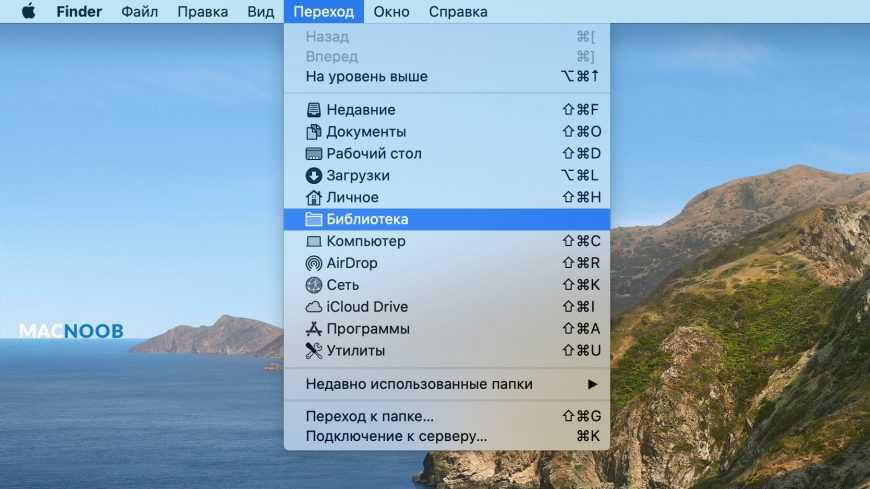This screenshot has width=870, height=489.
Task: Select Личное label in menu
Action: [352, 197]
